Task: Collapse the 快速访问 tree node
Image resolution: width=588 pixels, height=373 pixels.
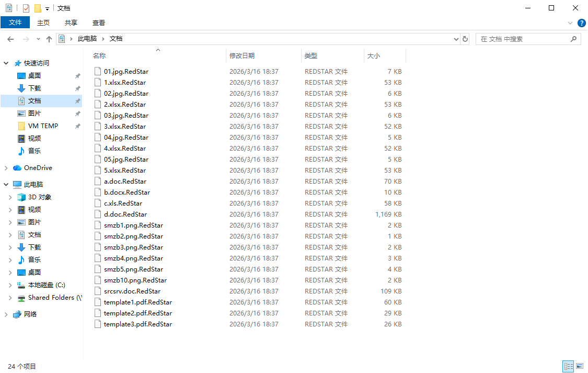Action: pyautogui.click(x=6, y=63)
